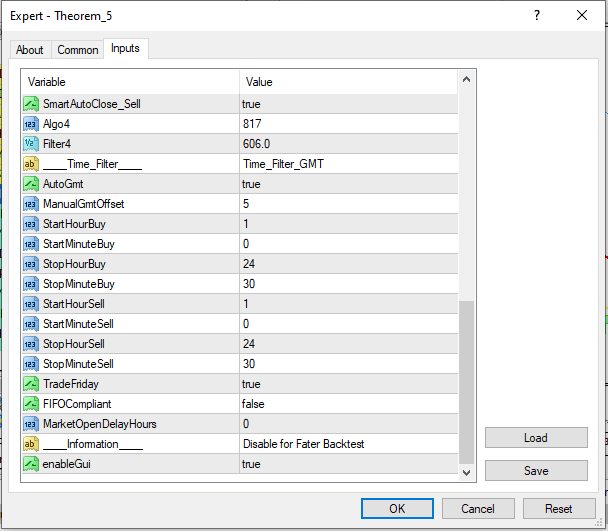Screen dimensions: 608x531
Task: Open the SmartAutoClose_Sell value dropdown
Action: (348, 104)
